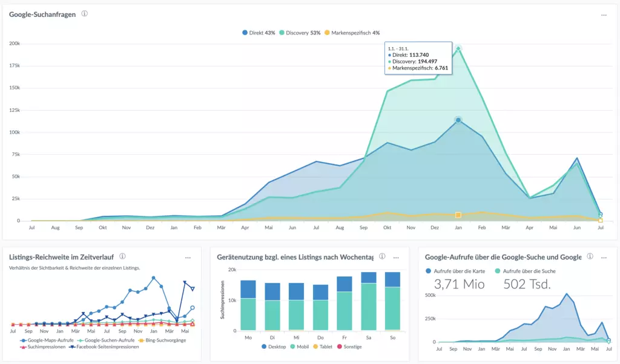Toggle Discovery 53% legend entry

(300, 33)
